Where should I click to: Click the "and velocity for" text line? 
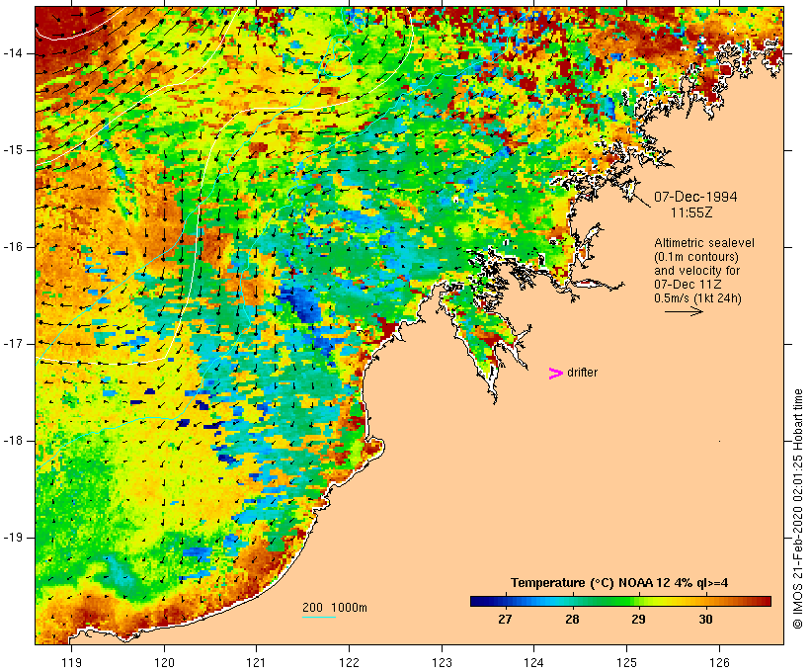(696, 271)
